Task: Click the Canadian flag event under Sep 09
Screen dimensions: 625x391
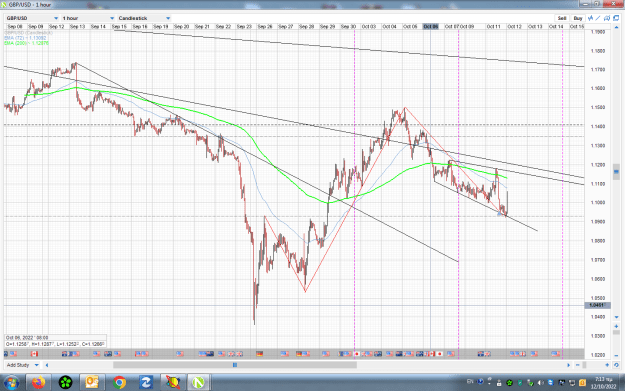Action: click(x=34, y=354)
